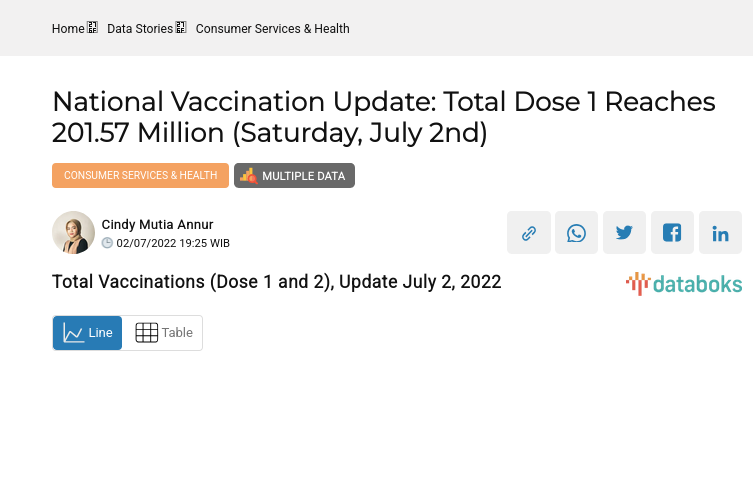
Task: Click the copy link share icon
Action: pos(529,233)
